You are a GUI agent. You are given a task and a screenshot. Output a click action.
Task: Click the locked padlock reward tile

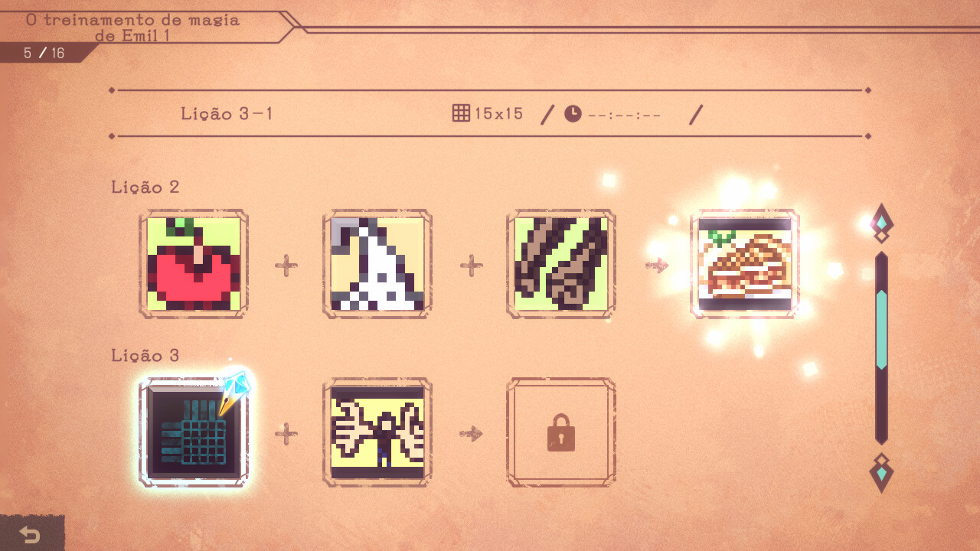click(x=561, y=432)
